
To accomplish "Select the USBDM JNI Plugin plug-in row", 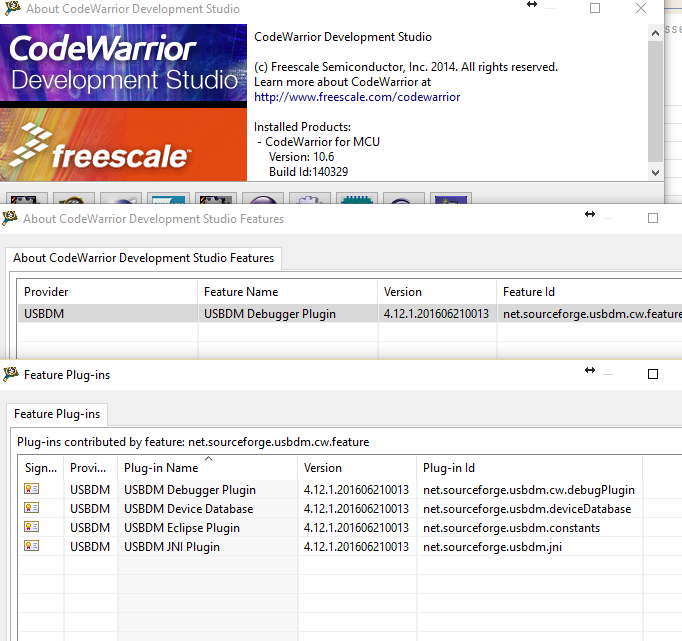I will [x=172, y=547].
